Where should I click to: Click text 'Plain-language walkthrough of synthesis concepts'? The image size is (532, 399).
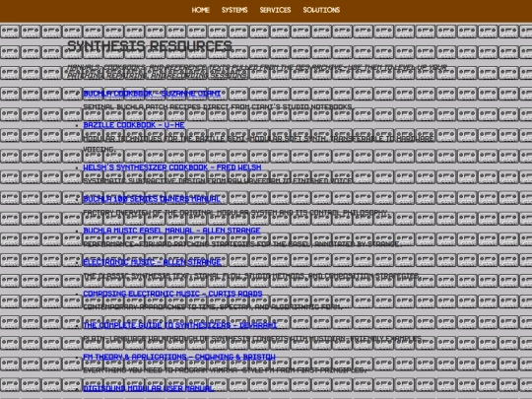[x=253, y=339]
